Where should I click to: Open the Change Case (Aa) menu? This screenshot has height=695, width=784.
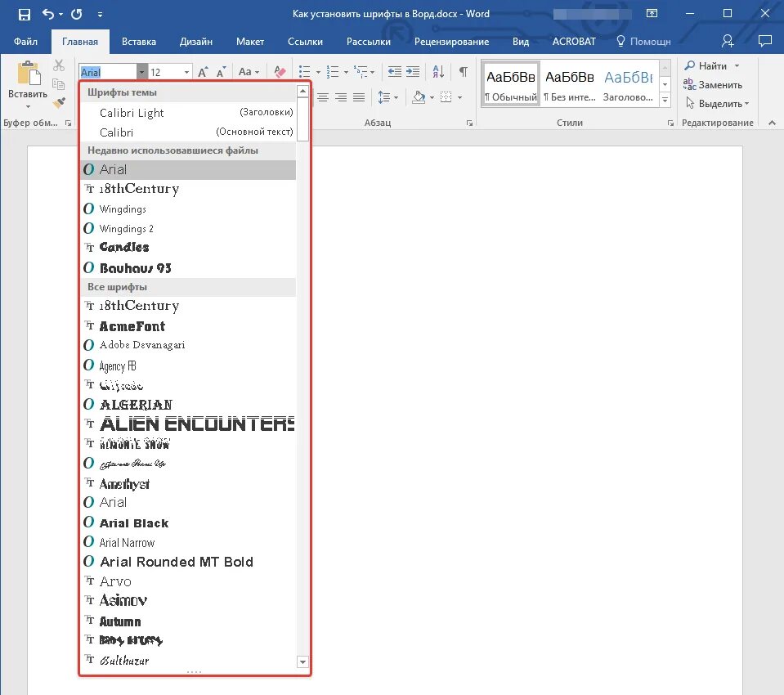(249, 71)
